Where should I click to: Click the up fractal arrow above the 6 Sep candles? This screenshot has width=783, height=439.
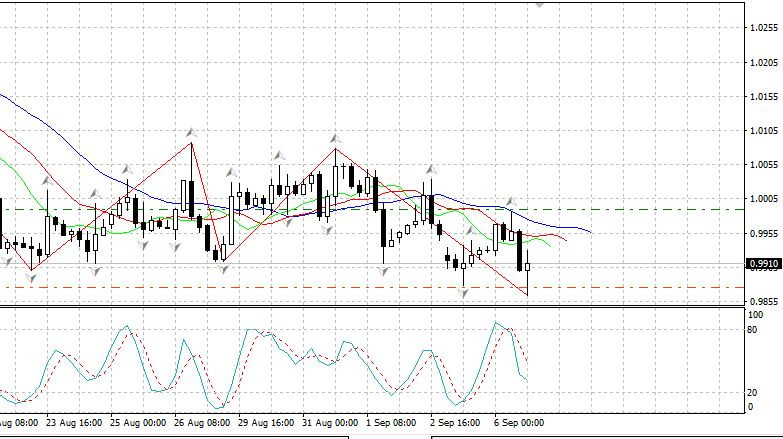510,201
